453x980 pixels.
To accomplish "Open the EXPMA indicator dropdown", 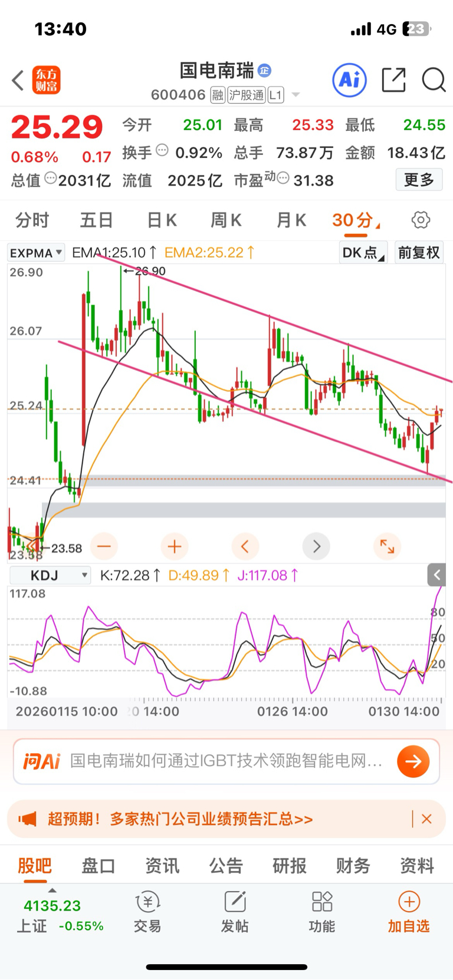I will click(x=37, y=253).
